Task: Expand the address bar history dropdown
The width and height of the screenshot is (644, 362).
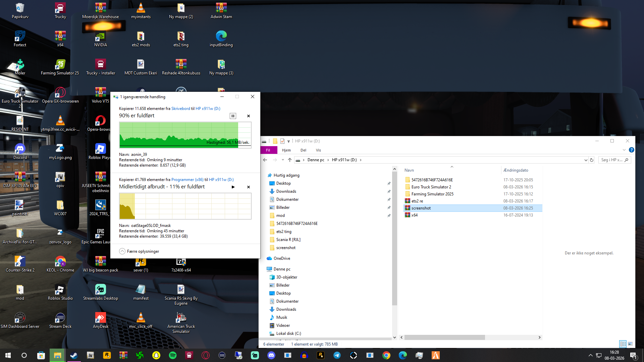Action: (586, 160)
